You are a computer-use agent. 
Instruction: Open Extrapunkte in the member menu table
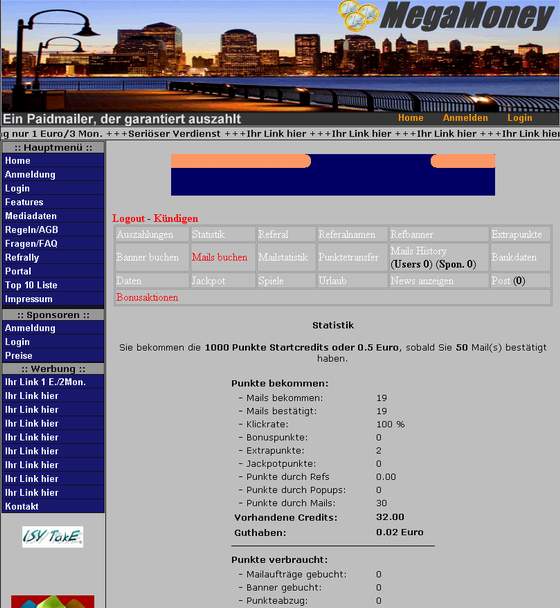click(516, 235)
